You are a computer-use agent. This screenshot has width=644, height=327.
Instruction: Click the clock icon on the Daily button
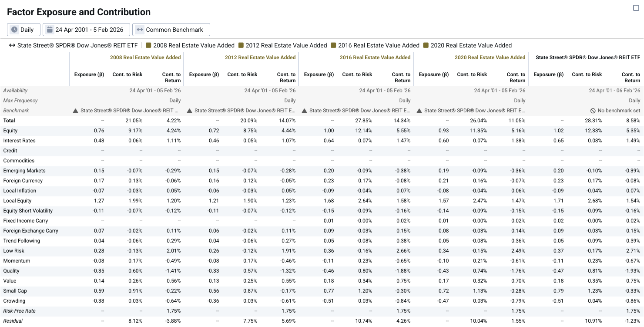pos(14,30)
